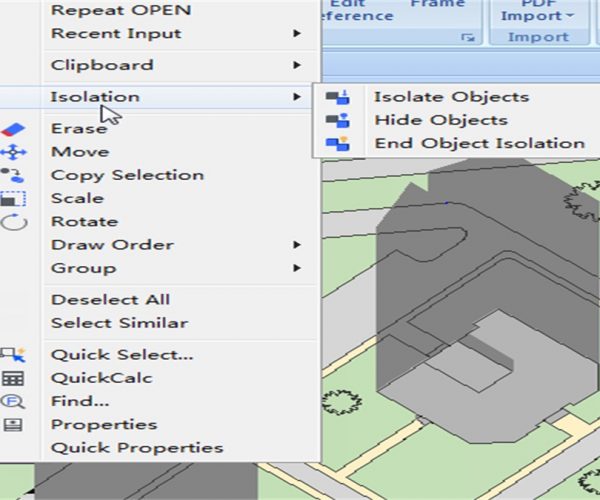Expand the Draw Order submenu arrow
This screenshot has height=500, width=600.
[x=297, y=245]
